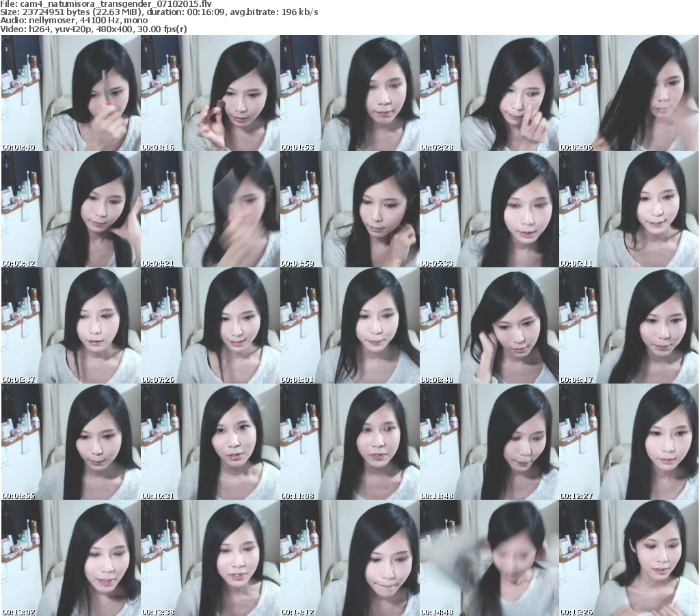Viewport: 700px width, 616px height.
Task: Pick the thumbnail at 00:04:59
Action: (350, 209)
